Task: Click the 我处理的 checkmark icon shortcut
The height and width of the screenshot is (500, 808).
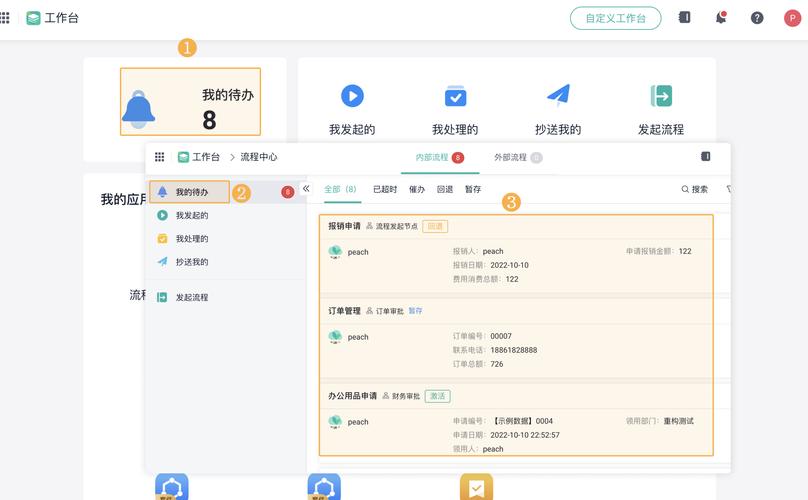Action: pyautogui.click(x=456, y=96)
